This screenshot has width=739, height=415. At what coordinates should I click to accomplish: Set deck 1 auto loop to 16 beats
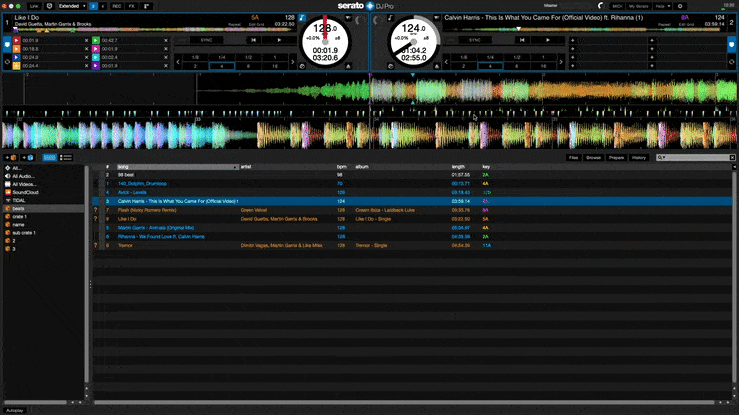tap(275, 66)
